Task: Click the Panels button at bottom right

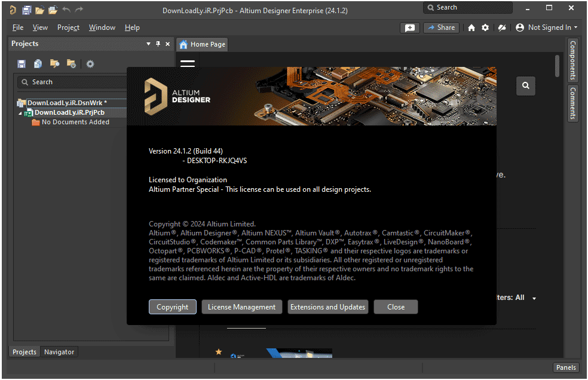Action: 565,367
